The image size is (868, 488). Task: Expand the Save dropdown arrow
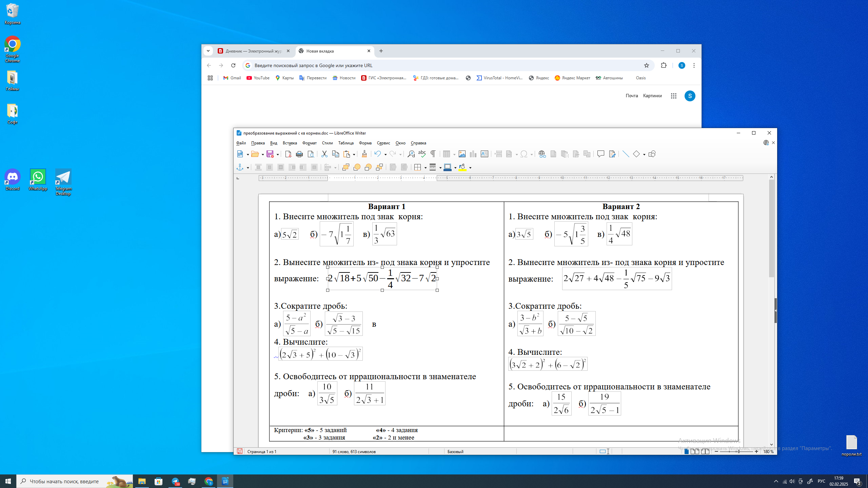(x=277, y=155)
